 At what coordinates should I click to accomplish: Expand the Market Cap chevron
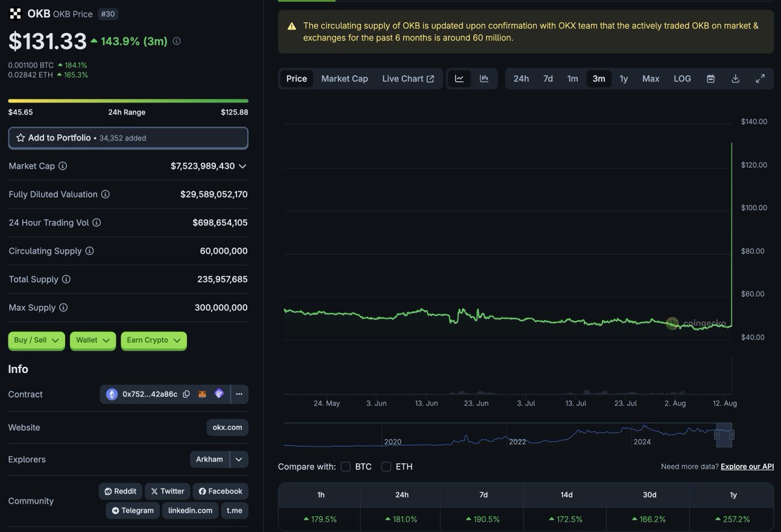click(243, 166)
